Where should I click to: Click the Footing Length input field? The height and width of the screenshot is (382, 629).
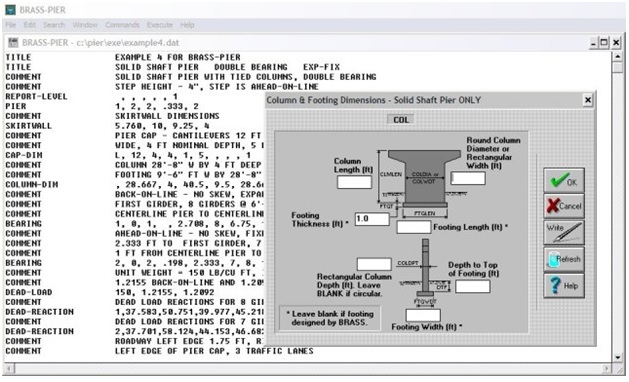tap(414, 227)
